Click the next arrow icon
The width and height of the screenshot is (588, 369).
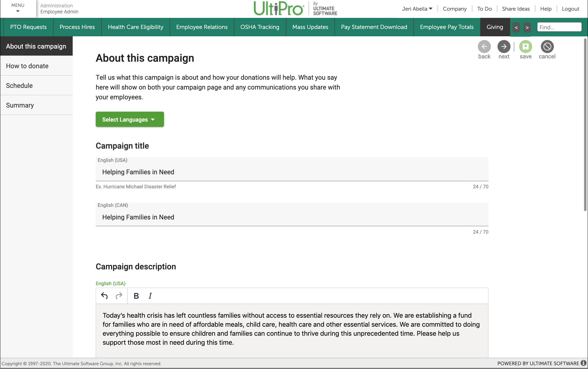pyautogui.click(x=504, y=46)
